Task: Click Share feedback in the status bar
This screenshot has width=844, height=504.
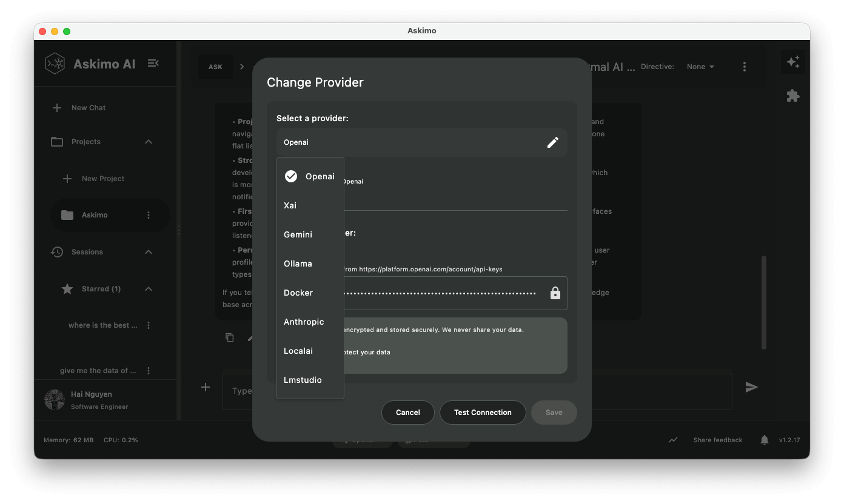Action: (x=718, y=440)
